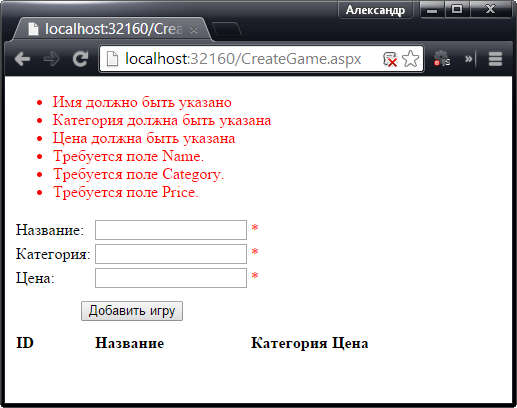
Task: Click the 'Категория:' form label
Action: (x=53, y=254)
